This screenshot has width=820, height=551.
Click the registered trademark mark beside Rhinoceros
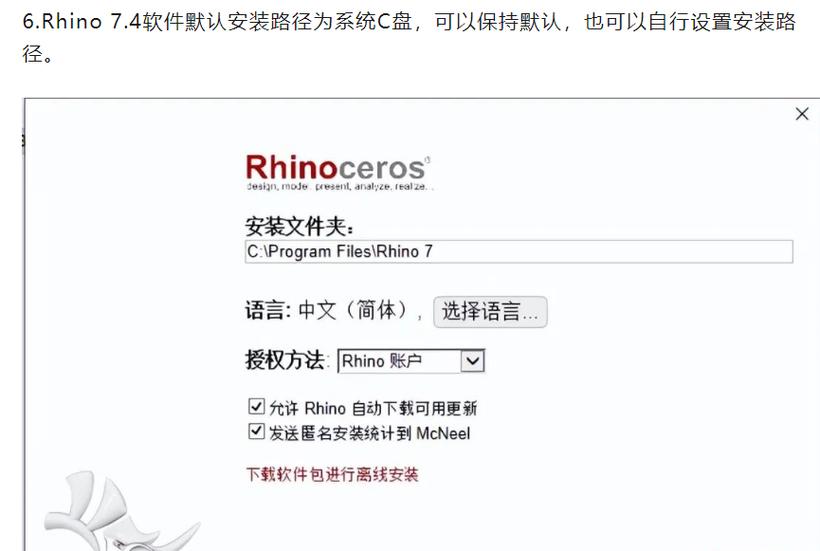pyautogui.click(x=428, y=159)
